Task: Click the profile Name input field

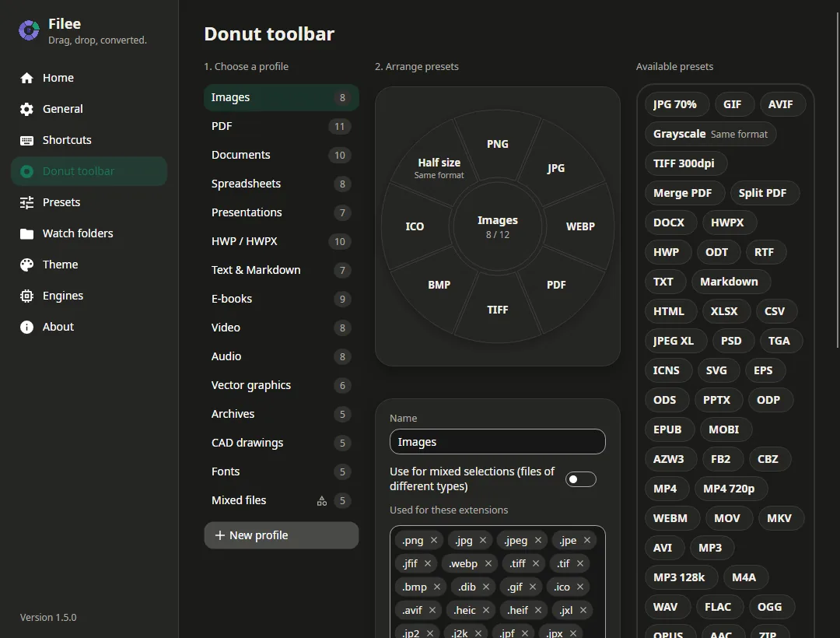Action: tap(498, 441)
